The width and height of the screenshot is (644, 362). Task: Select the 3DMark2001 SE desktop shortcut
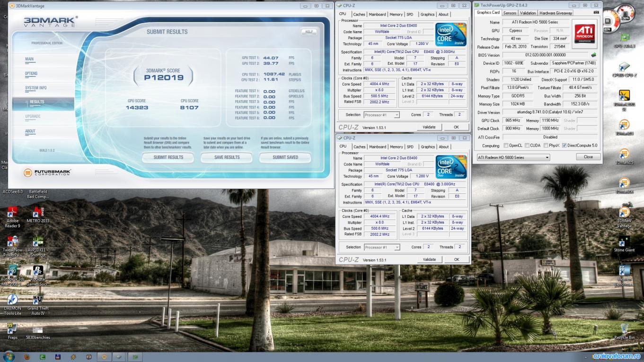click(624, 101)
